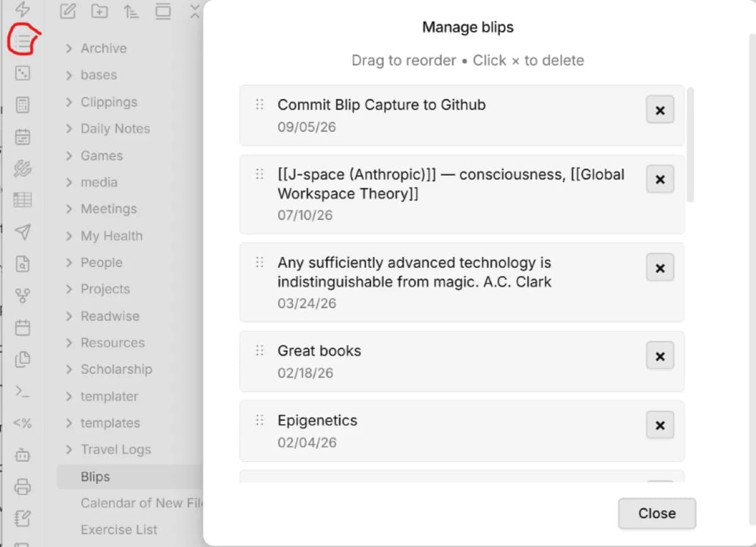Viewport: 756px width, 547px height.
Task: Click the Templater <% ribbon icon
Action: pos(23,423)
